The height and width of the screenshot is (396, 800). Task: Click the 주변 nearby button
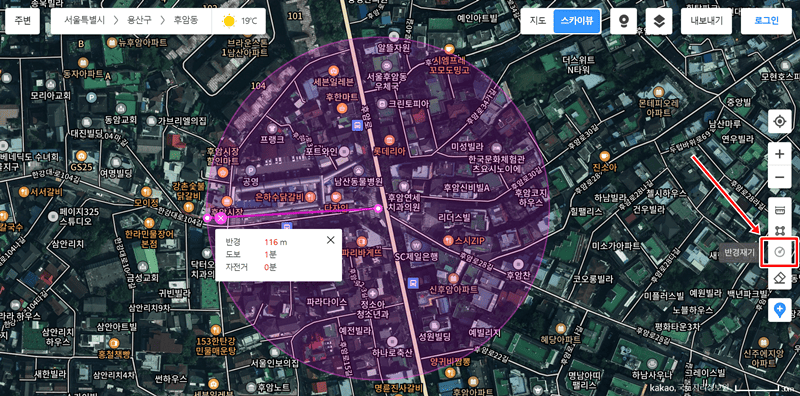22,21
